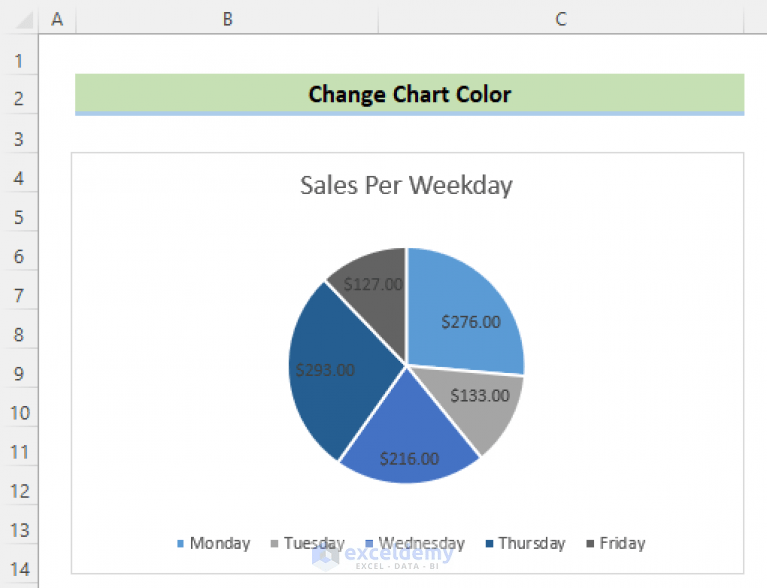
Task: Click the Thursday legend color marker
Action: [x=489, y=543]
